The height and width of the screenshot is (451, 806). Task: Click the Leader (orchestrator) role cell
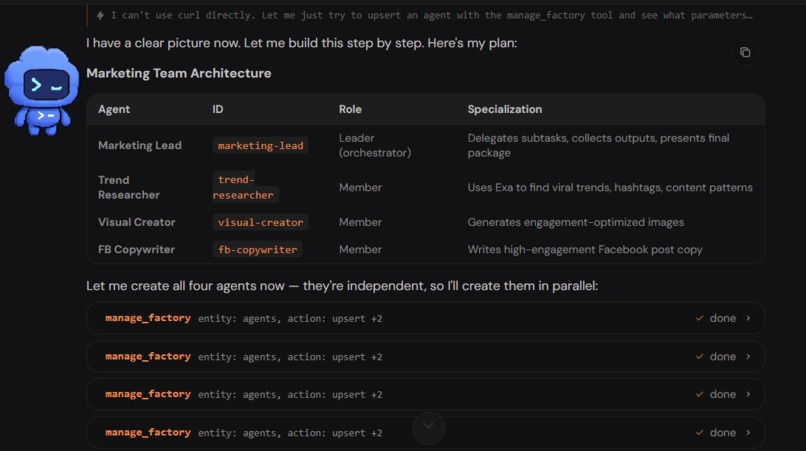point(375,146)
